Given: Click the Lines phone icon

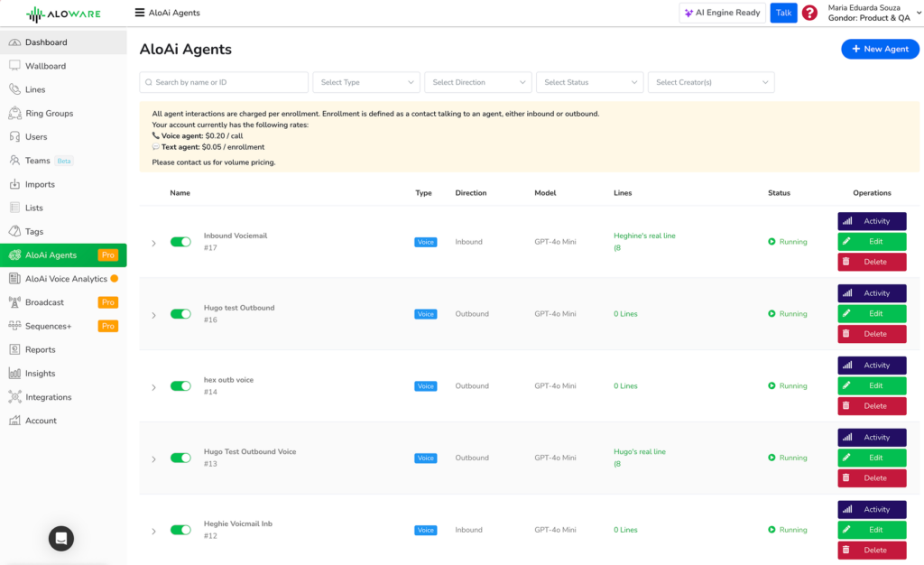Looking at the screenshot, I should 14,89.
